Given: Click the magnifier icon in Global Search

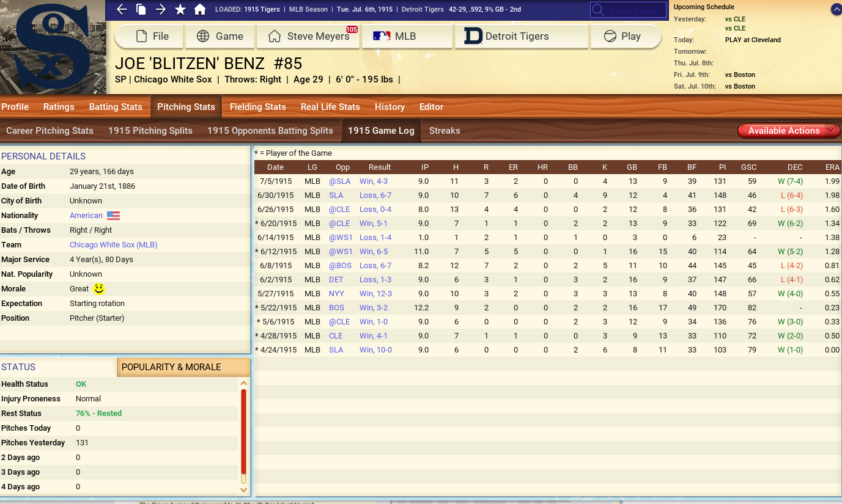Looking at the screenshot, I should tap(599, 10).
